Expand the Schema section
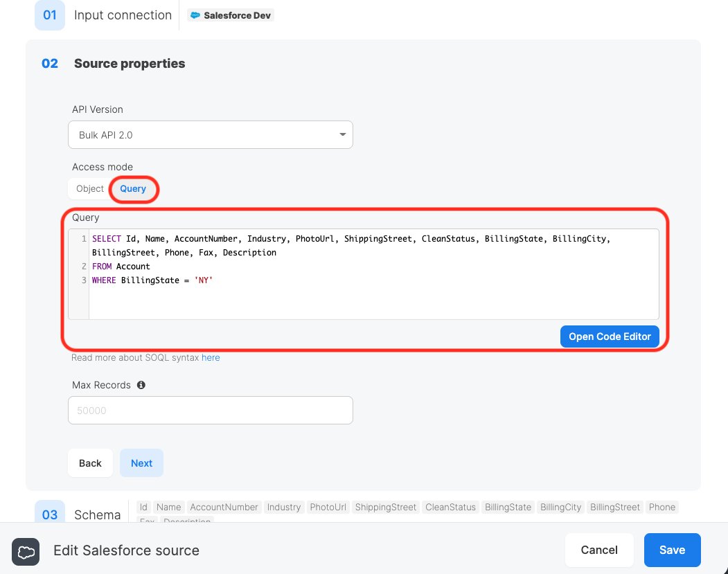This screenshot has width=728, height=574. (x=97, y=514)
